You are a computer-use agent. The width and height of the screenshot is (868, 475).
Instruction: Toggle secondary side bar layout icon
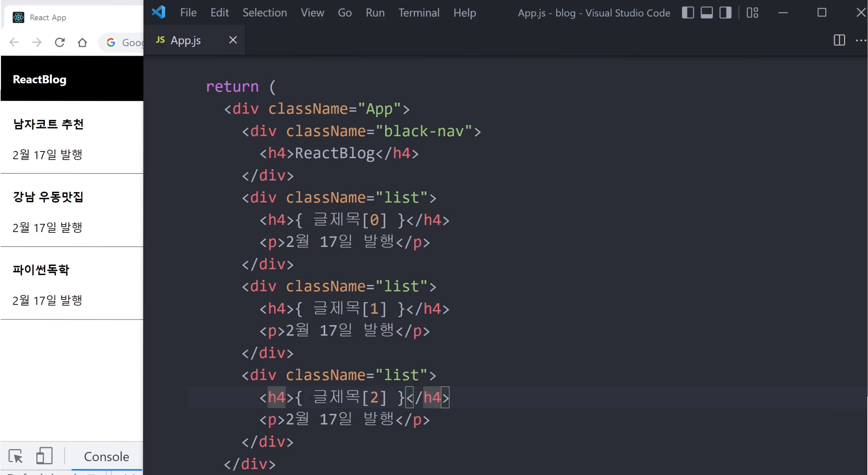tap(725, 13)
